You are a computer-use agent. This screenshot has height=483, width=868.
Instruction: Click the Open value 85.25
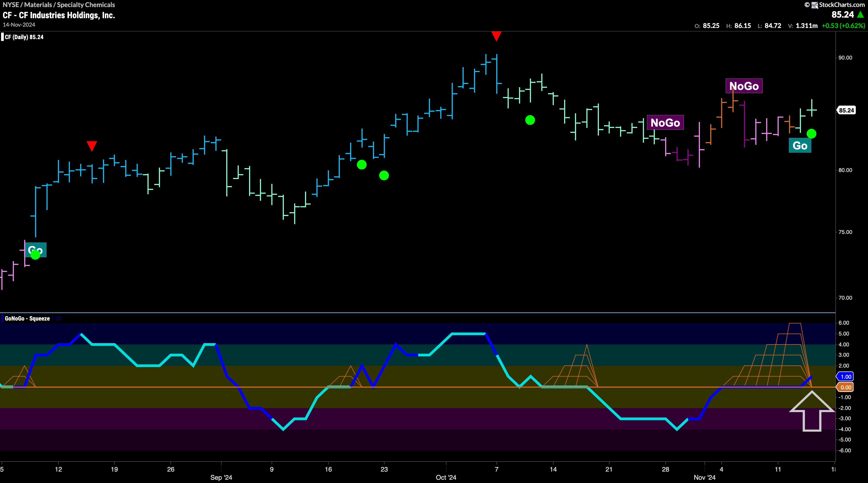(711, 26)
